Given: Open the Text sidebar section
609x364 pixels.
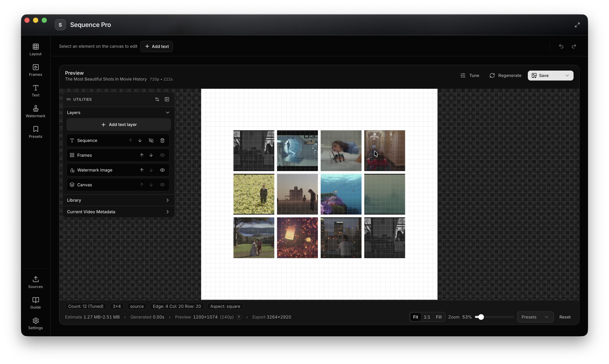Looking at the screenshot, I should click(x=35, y=90).
